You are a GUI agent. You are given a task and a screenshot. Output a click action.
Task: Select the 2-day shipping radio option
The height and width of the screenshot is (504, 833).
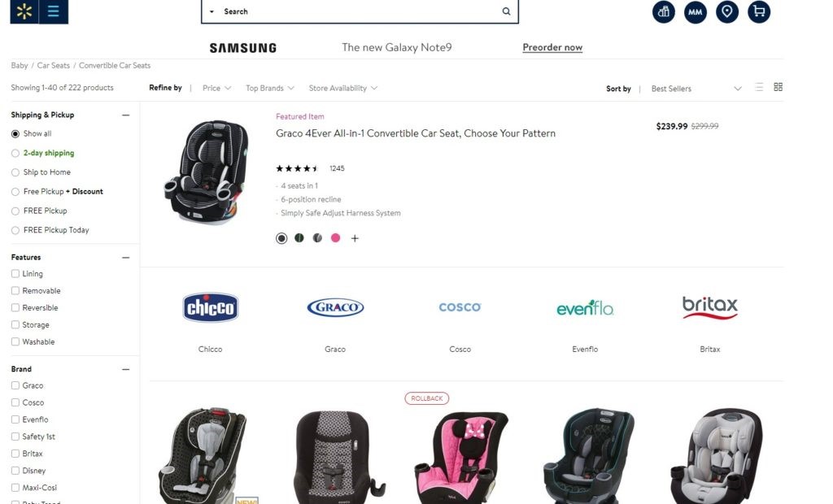point(15,153)
